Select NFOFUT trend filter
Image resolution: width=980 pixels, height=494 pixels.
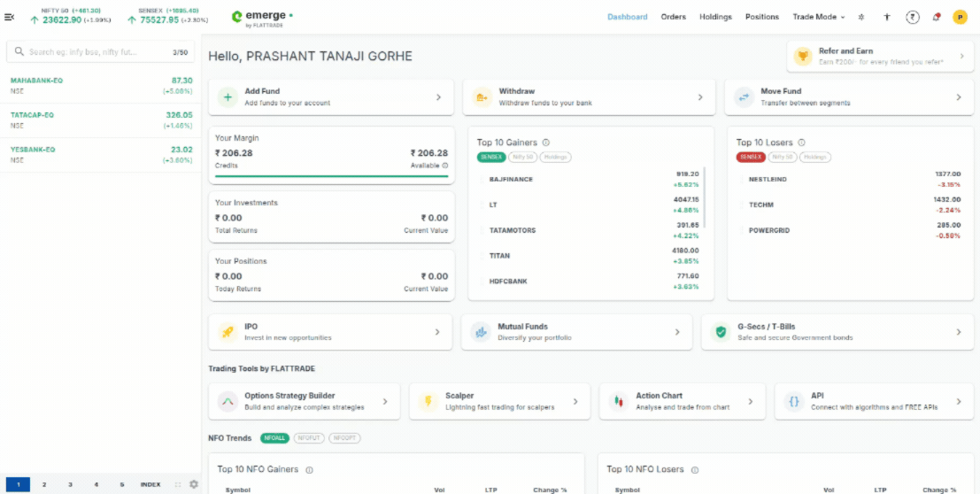309,438
